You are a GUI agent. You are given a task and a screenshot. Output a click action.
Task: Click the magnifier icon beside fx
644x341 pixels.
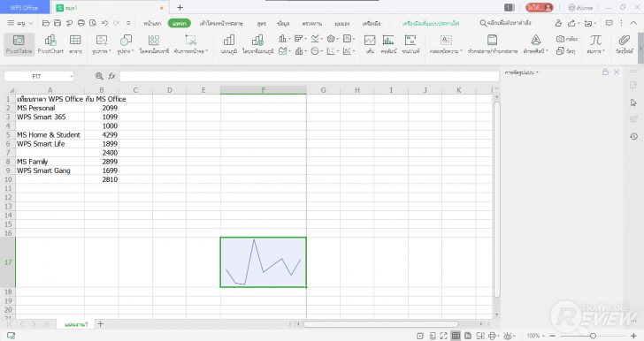pos(99,76)
